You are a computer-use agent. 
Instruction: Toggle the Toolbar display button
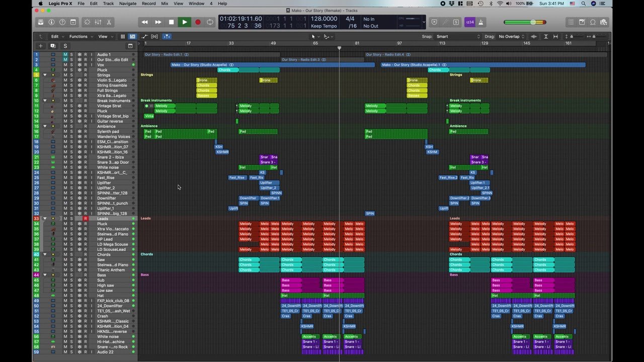pyautogui.click(x=73, y=22)
